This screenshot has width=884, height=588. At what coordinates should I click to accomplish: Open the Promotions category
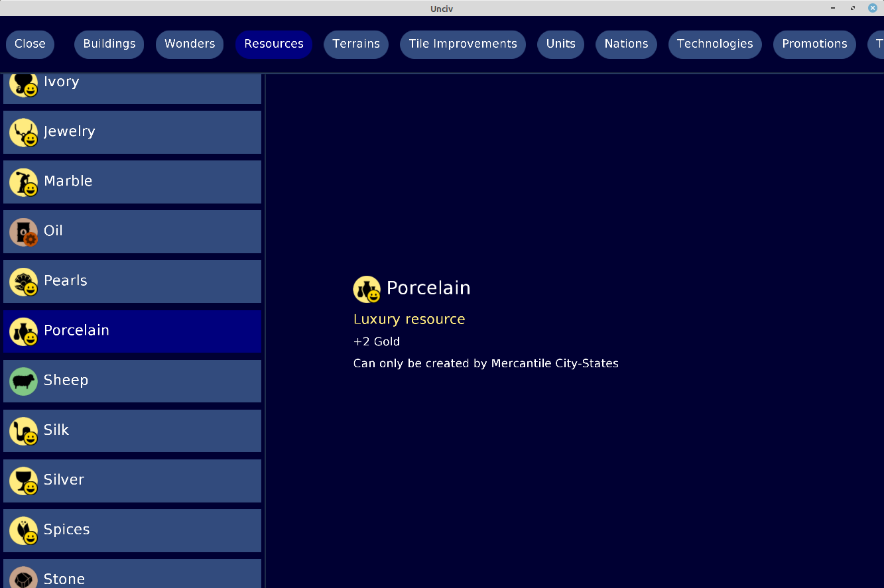tap(814, 44)
